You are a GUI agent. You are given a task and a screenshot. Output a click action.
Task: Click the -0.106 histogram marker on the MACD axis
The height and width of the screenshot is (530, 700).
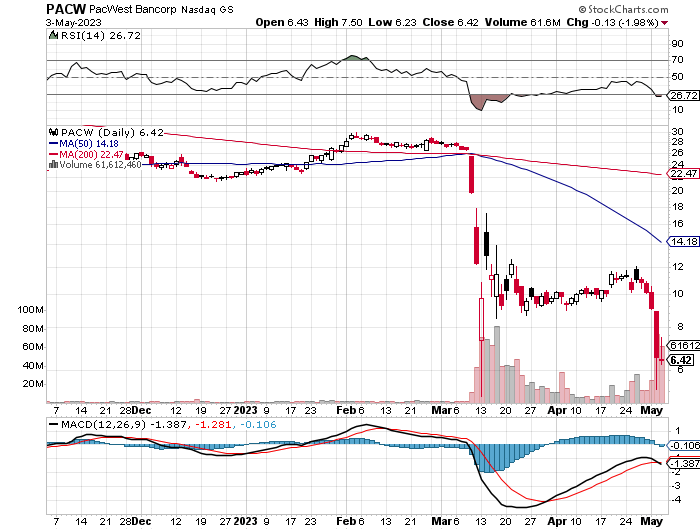683,446
